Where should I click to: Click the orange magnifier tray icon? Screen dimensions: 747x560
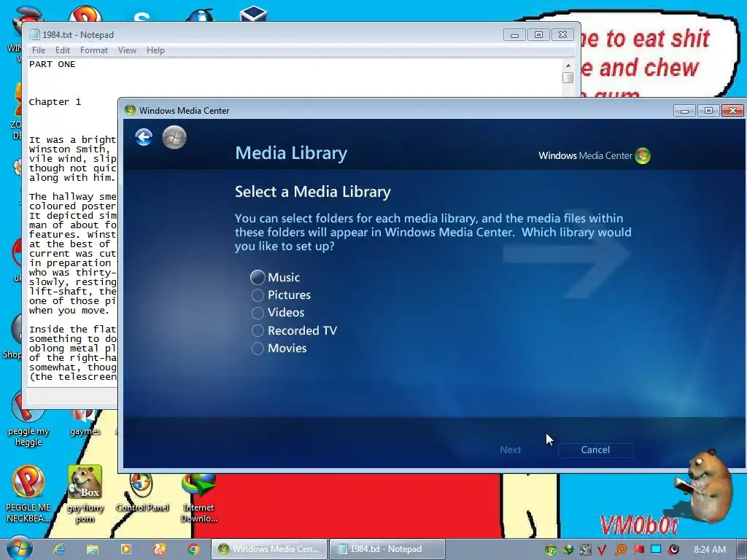tap(620, 550)
